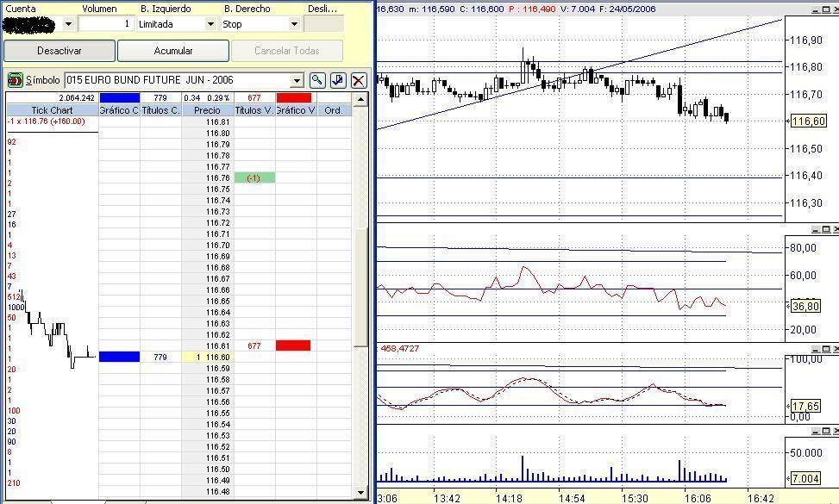Click the Cancelar Todas button
This screenshot has width=839, height=504.
[287, 51]
